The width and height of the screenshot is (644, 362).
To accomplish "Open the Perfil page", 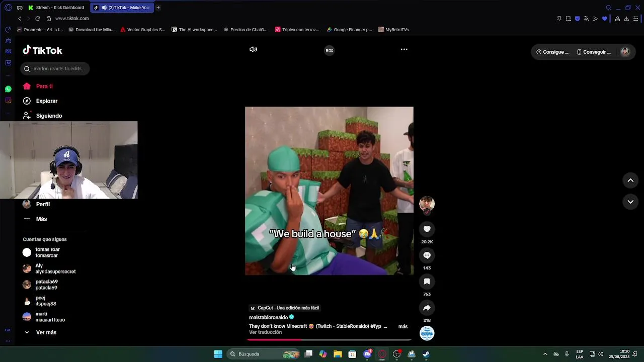I will pyautogui.click(x=37, y=204).
